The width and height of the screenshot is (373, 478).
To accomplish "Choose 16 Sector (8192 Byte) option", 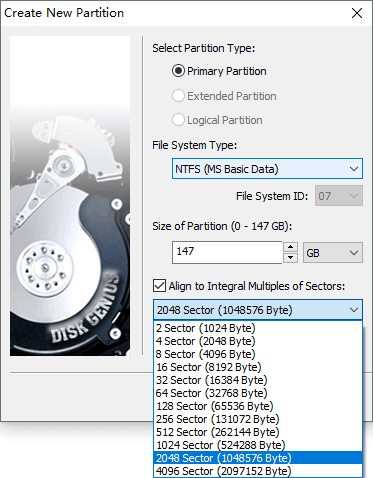I will click(258, 367).
